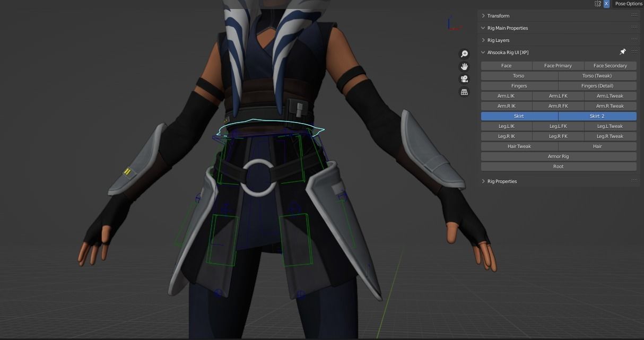Enable the Arm.R FK layer
The width and height of the screenshot is (644, 340).
558,106
